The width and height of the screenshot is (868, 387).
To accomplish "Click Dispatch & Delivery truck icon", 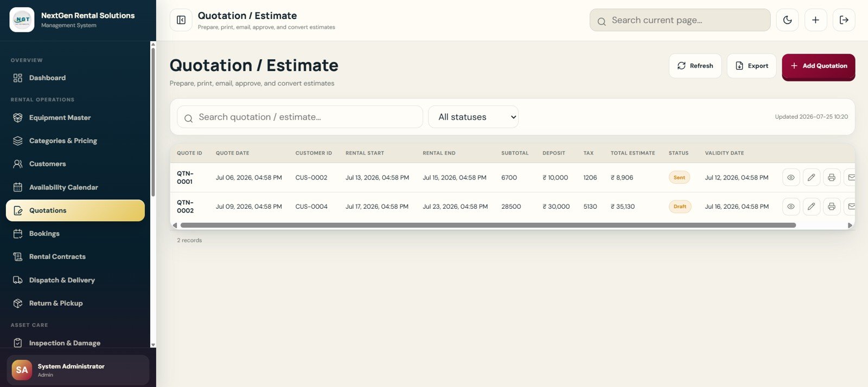I will point(18,280).
